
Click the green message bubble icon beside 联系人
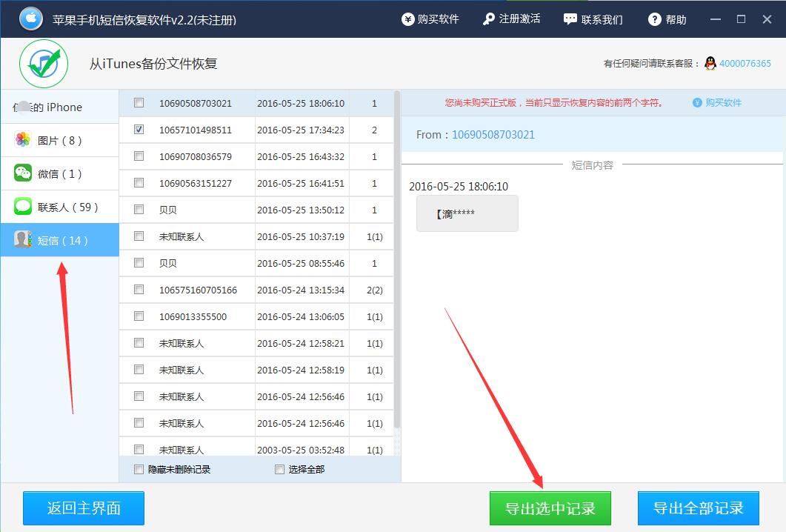[x=23, y=206]
